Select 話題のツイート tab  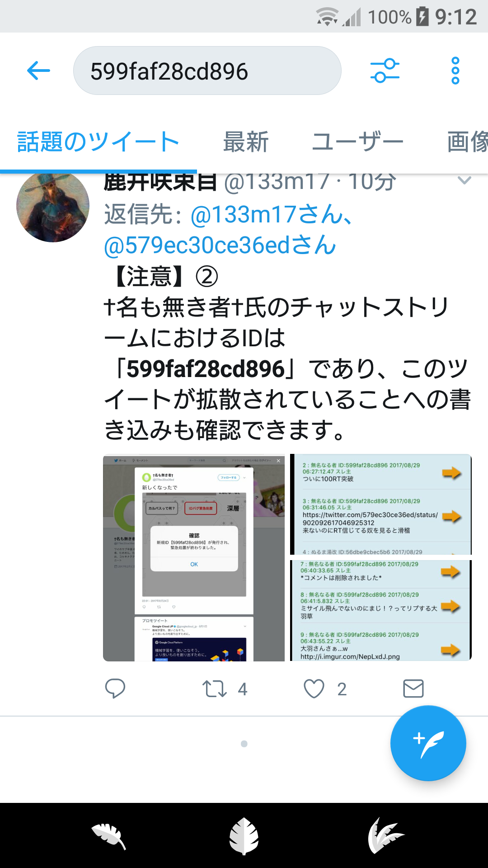click(98, 142)
